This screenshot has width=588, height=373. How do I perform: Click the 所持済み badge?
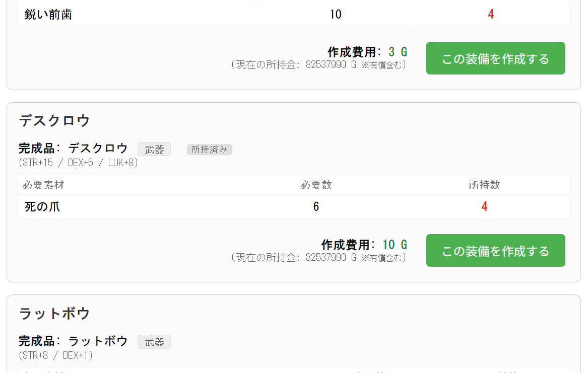[209, 150]
